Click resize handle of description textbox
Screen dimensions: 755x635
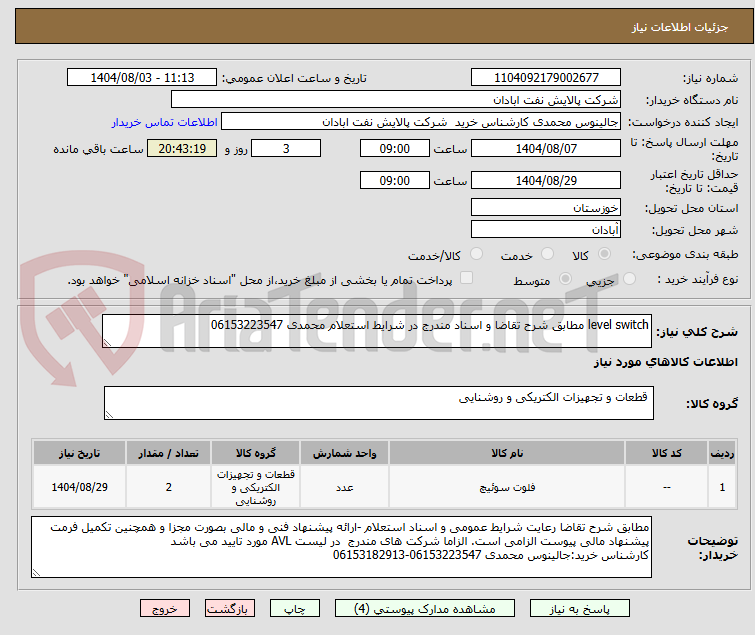pos(107,342)
